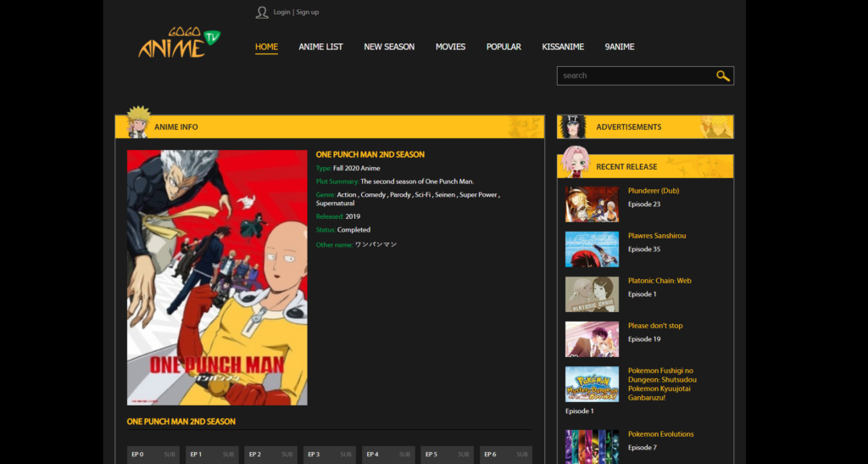Viewport: 868px width, 464px height.
Task: Open the Login link
Action: point(281,12)
